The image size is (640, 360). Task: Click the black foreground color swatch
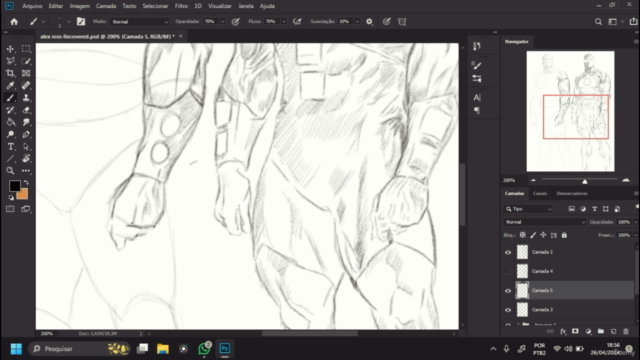click(x=15, y=186)
